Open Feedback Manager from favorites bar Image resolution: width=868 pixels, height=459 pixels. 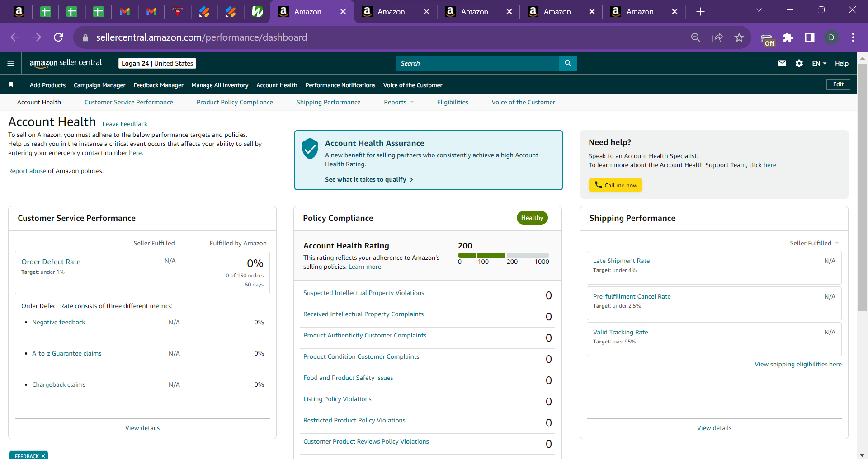tap(158, 85)
